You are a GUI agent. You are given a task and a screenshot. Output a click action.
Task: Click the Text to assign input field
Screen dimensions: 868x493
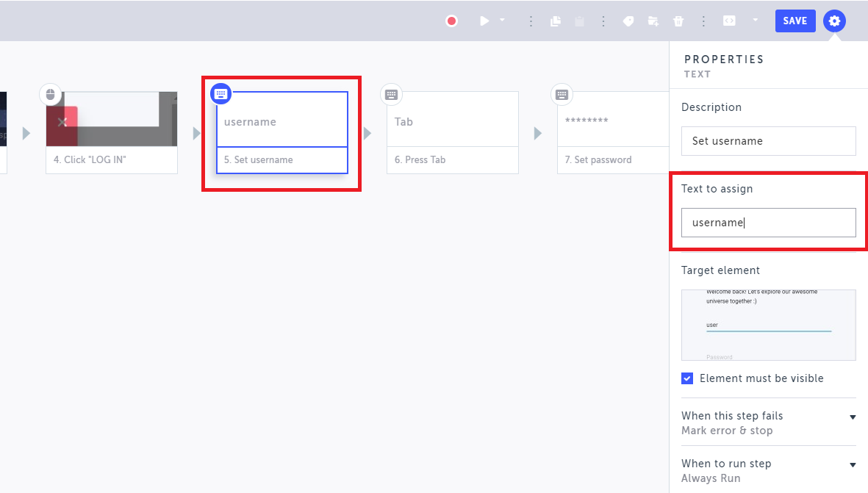[768, 223]
